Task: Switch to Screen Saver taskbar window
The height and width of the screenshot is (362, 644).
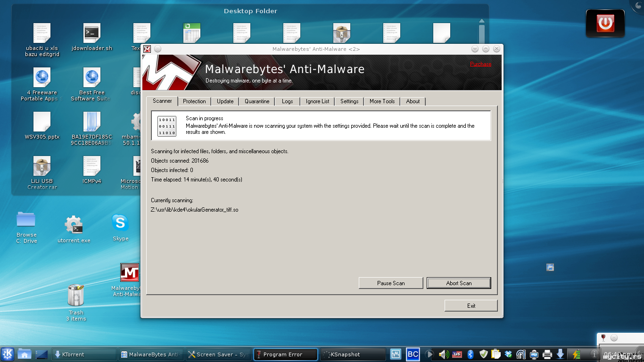Action: [218, 354]
